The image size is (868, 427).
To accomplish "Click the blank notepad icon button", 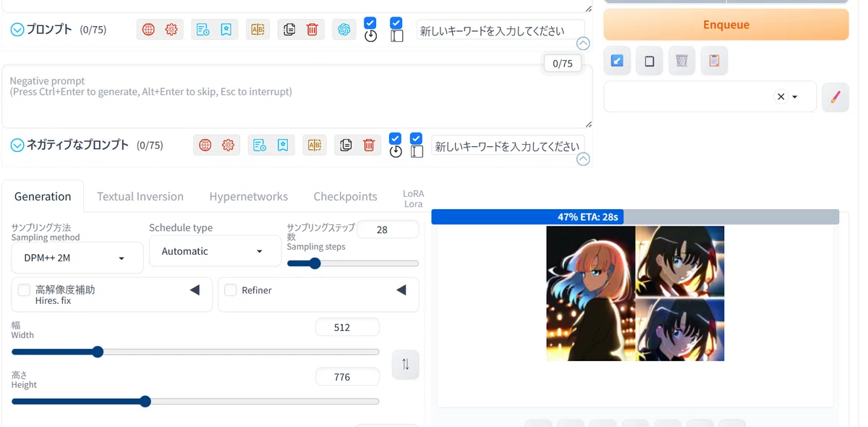I will (x=650, y=62).
